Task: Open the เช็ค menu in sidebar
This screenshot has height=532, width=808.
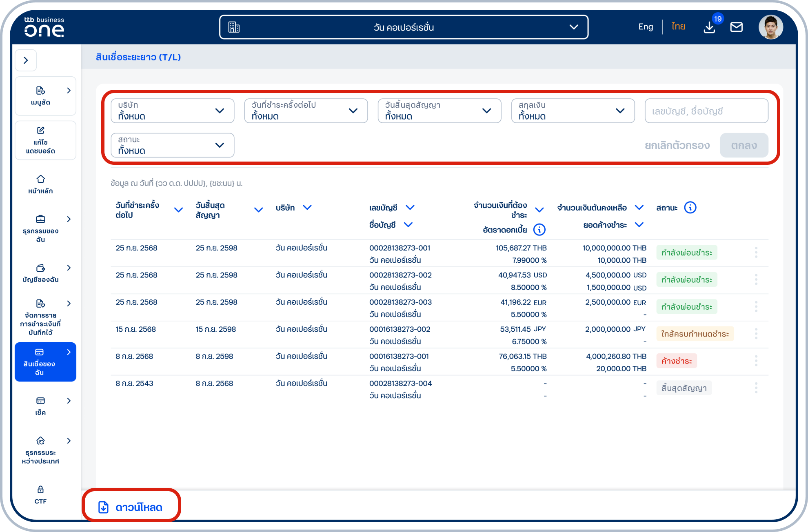Action: pos(40,406)
